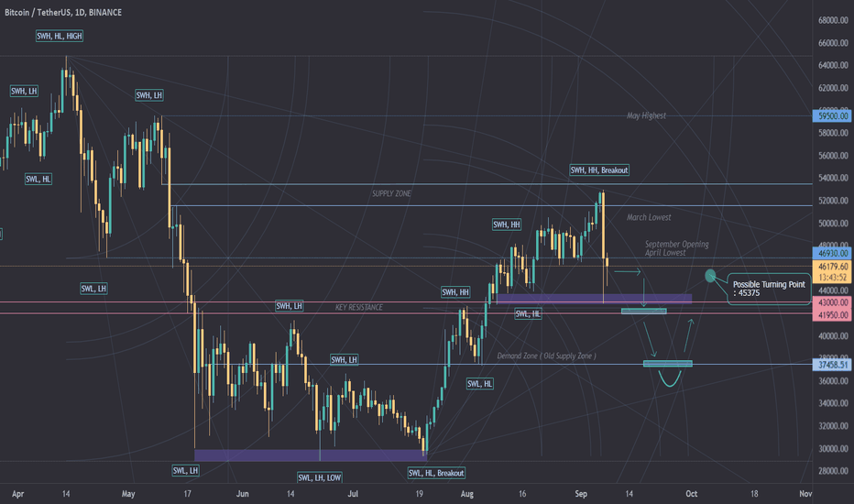Select the 43000.00 pink price tag

tap(833, 302)
